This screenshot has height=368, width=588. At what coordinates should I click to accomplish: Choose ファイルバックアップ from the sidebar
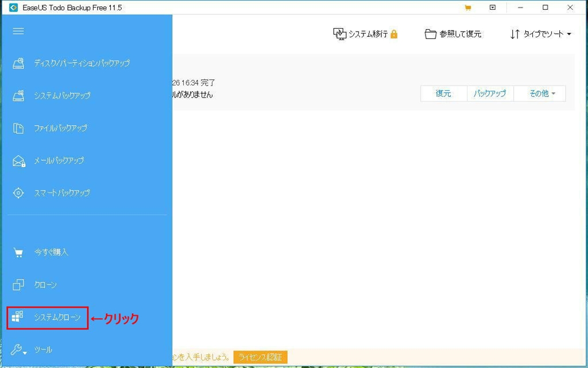tap(61, 128)
